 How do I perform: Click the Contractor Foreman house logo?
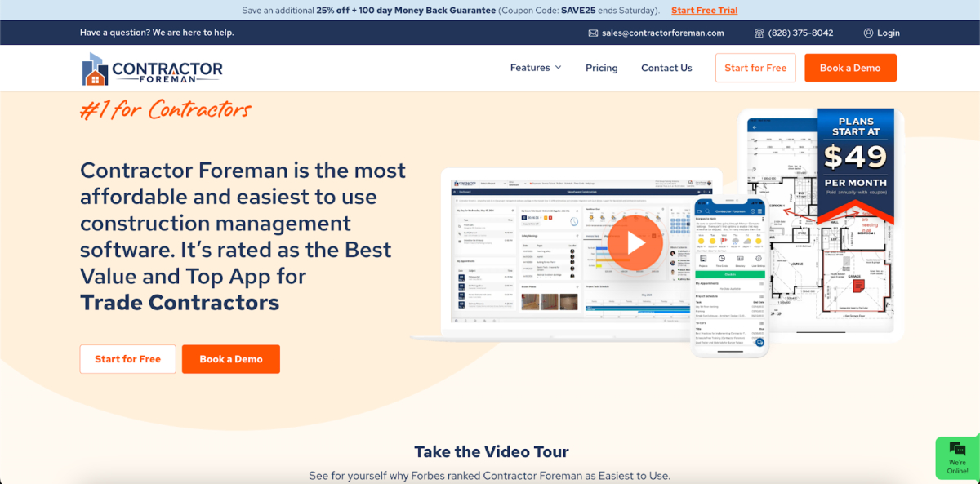[x=152, y=69]
